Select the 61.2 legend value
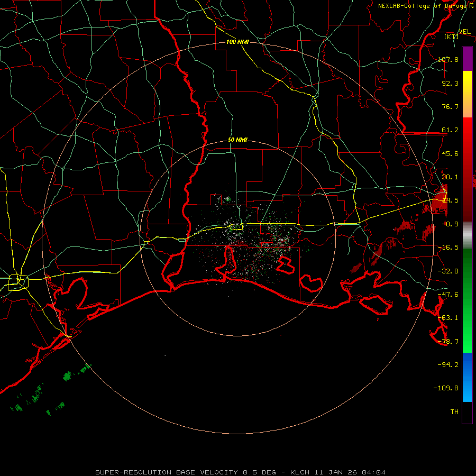This screenshot has height=476, width=476. (450, 130)
